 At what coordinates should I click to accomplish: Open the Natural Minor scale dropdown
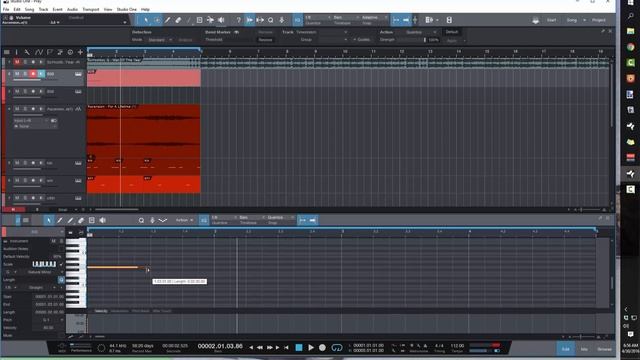(42, 272)
